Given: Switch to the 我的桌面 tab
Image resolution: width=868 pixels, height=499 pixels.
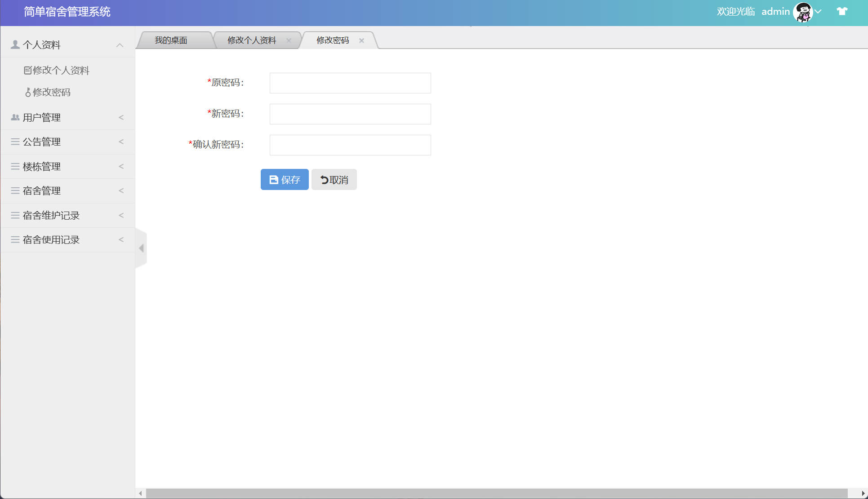Looking at the screenshot, I should [171, 40].
